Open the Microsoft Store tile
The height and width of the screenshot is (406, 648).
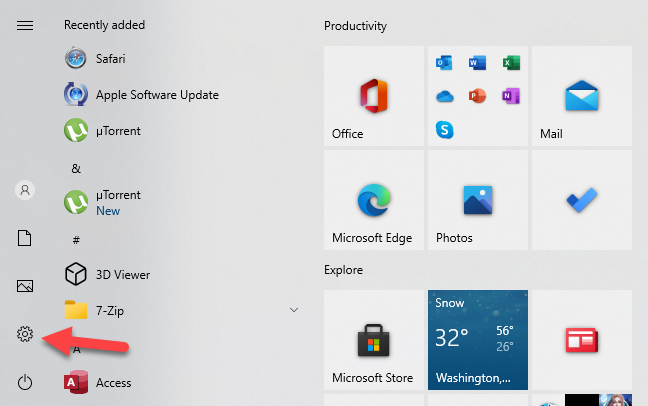point(372,341)
